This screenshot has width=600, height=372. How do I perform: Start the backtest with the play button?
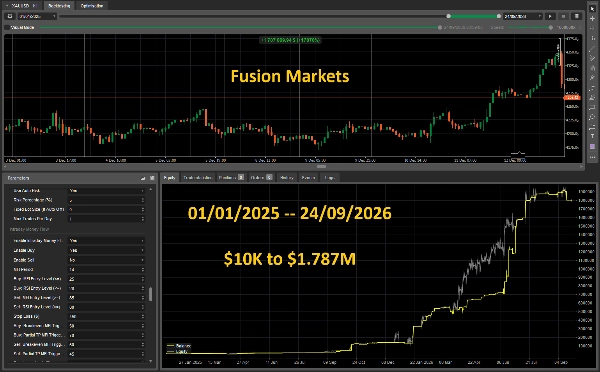[x=550, y=16]
